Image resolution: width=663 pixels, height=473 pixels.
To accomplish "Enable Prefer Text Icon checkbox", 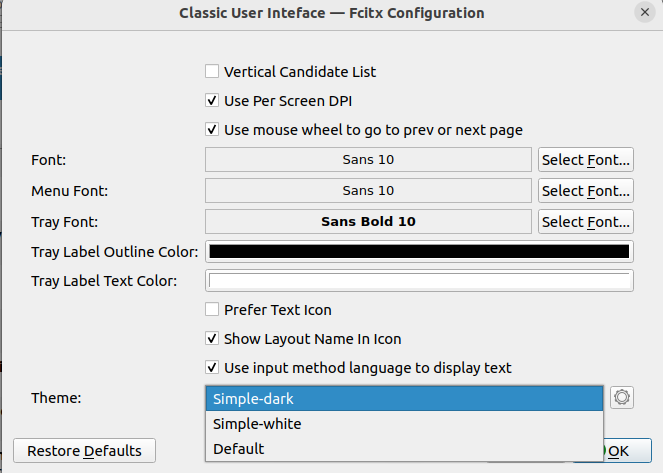I will [x=212, y=310].
